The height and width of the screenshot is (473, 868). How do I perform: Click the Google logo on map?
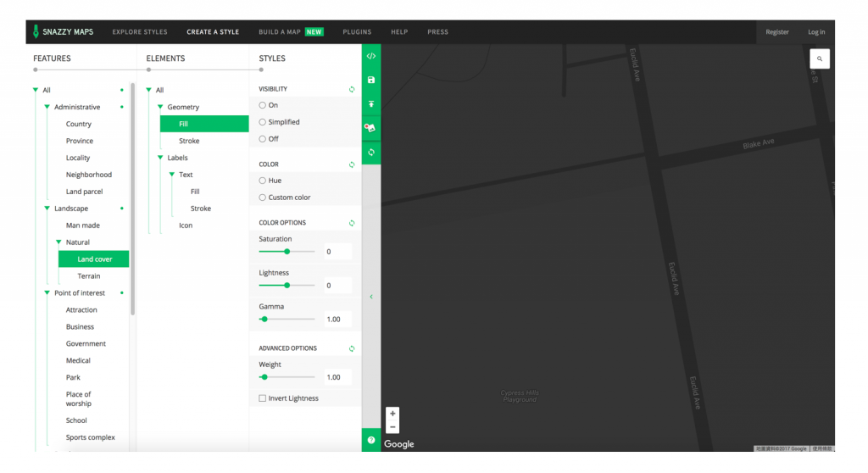click(x=399, y=444)
